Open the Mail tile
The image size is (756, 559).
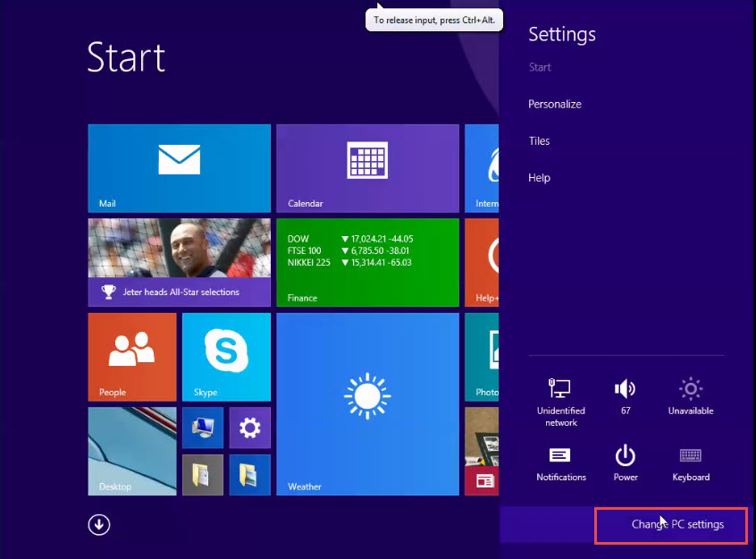click(x=180, y=168)
